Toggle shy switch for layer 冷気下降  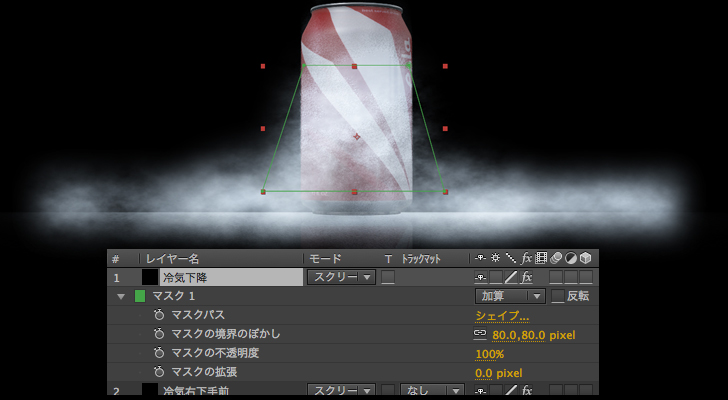pyautogui.click(x=480, y=277)
